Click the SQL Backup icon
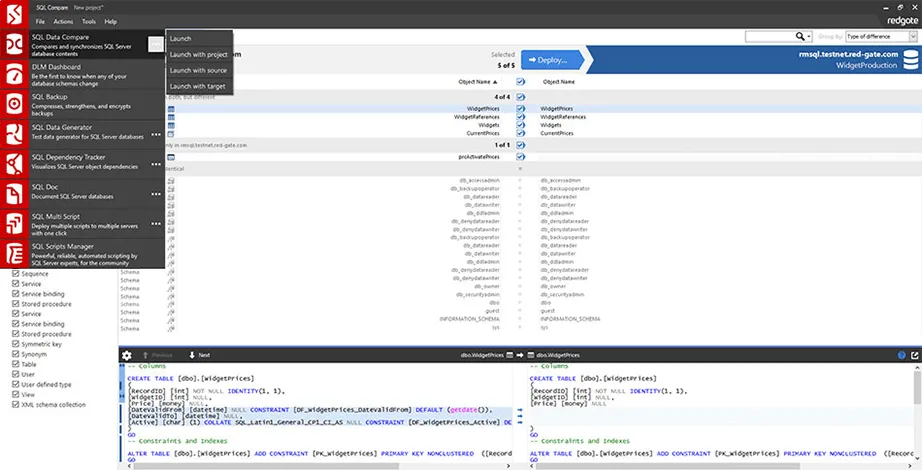Viewport: 922px width, 470px height. tap(15, 104)
